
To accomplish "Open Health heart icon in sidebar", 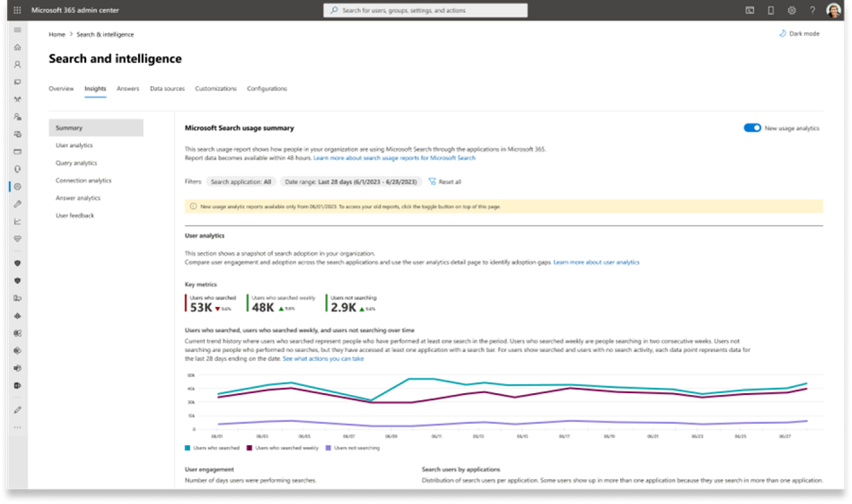I will pyautogui.click(x=17, y=239).
